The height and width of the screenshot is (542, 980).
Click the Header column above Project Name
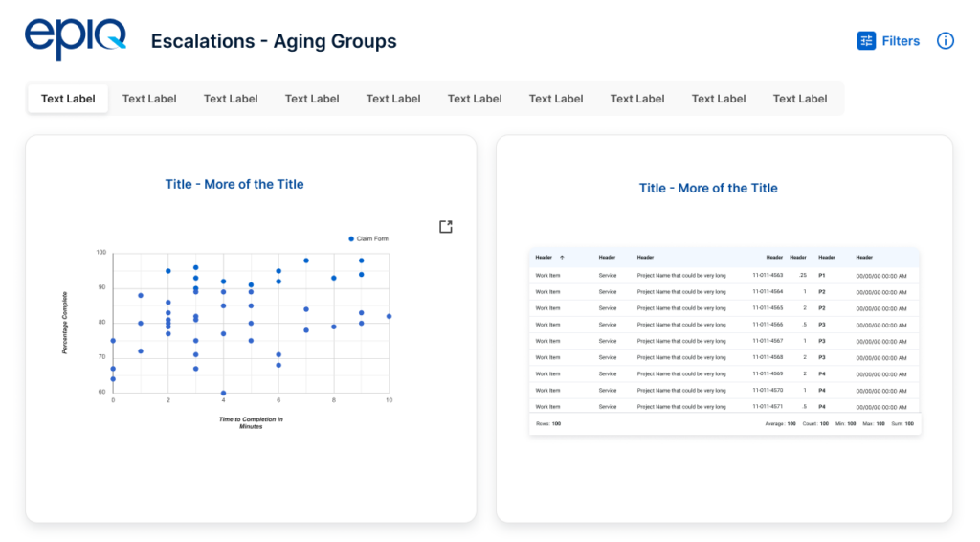pos(645,257)
